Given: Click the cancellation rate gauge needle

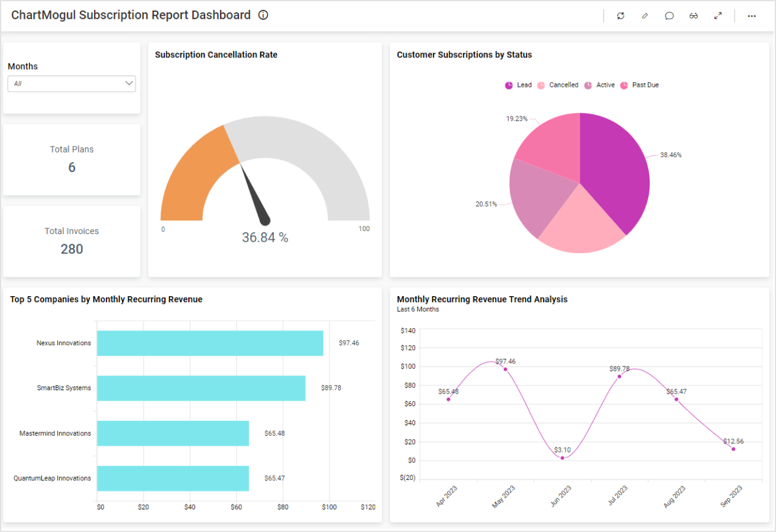Looking at the screenshot, I should coord(254,194).
